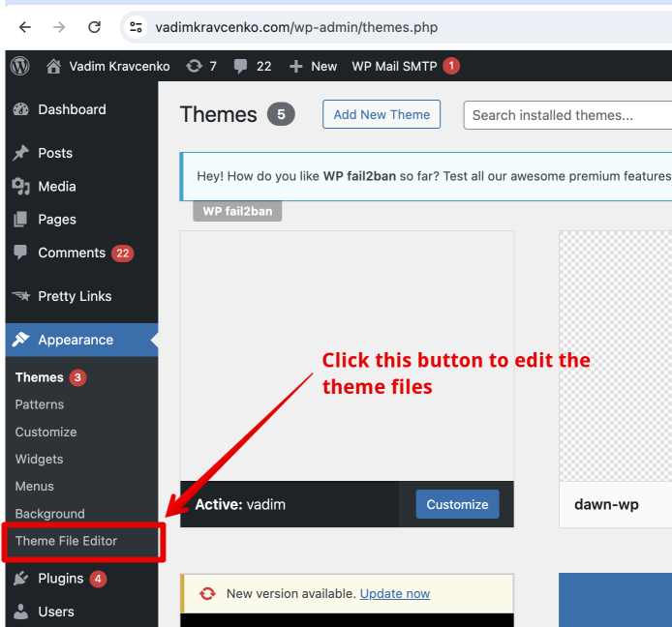Open the New content menu
Screen dimensions: 672x627
(x=324, y=67)
